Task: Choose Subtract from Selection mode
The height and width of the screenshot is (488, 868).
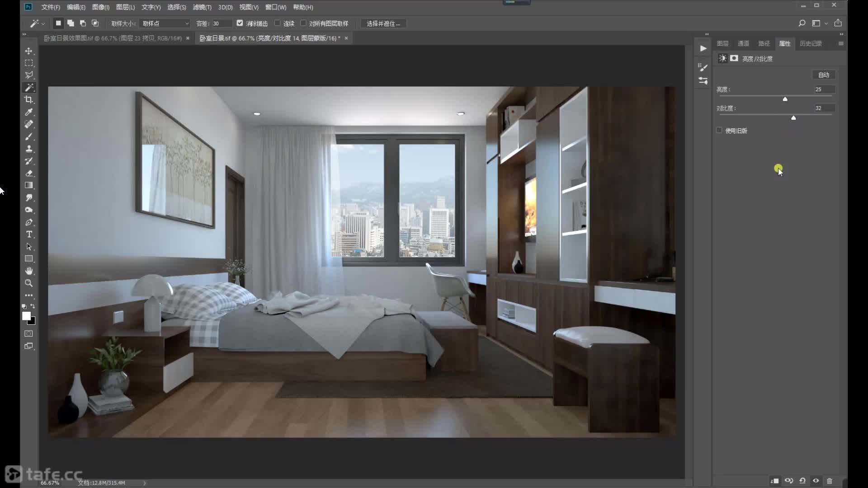Action: coord(83,23)
